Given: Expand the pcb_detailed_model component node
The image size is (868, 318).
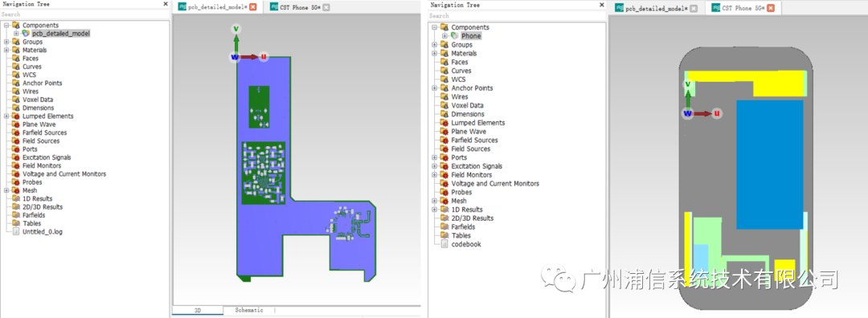Looking at the screenshot, I should (16, 33).
